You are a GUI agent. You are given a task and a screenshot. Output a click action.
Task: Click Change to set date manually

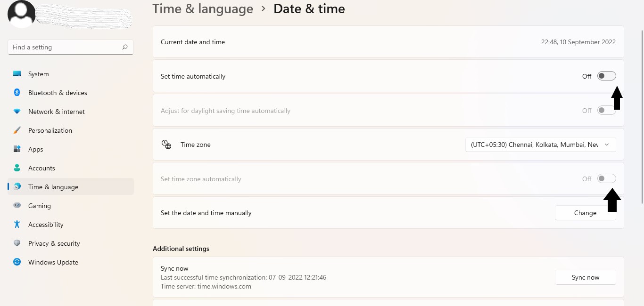tap(585, 213)
